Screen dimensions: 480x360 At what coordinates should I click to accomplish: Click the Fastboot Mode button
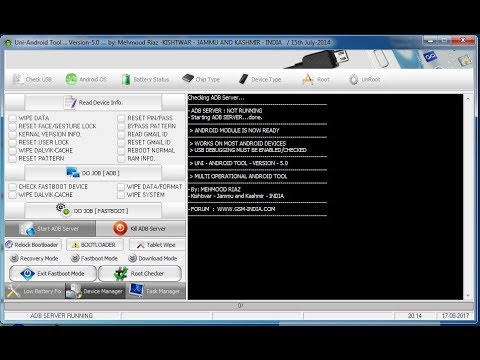(94, 258)
